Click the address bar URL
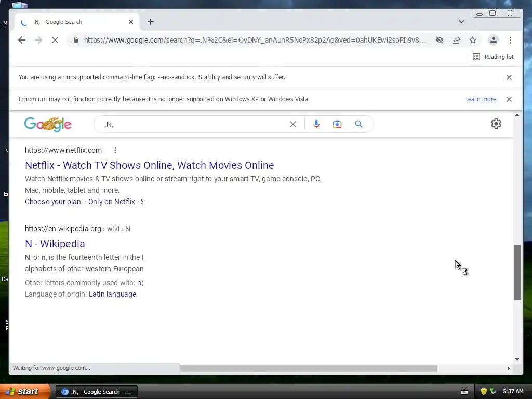Viewport: 532px width, 399px height. pyautogui.click(x=255, y=40)
